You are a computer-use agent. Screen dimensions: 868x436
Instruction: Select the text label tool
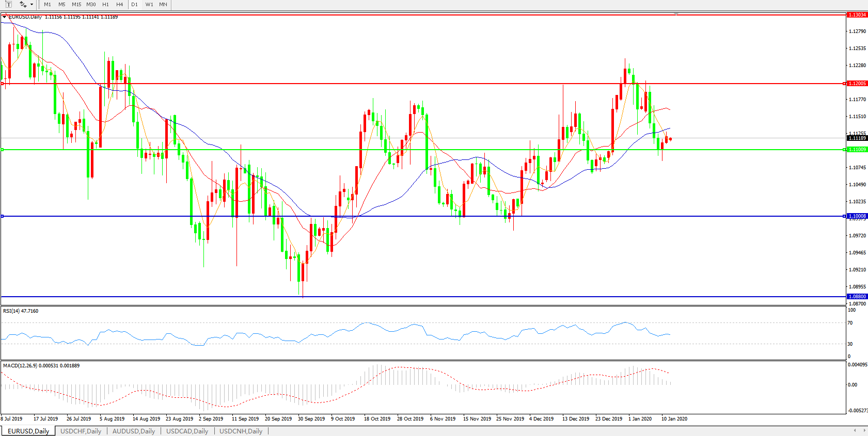tap(8, 4)
